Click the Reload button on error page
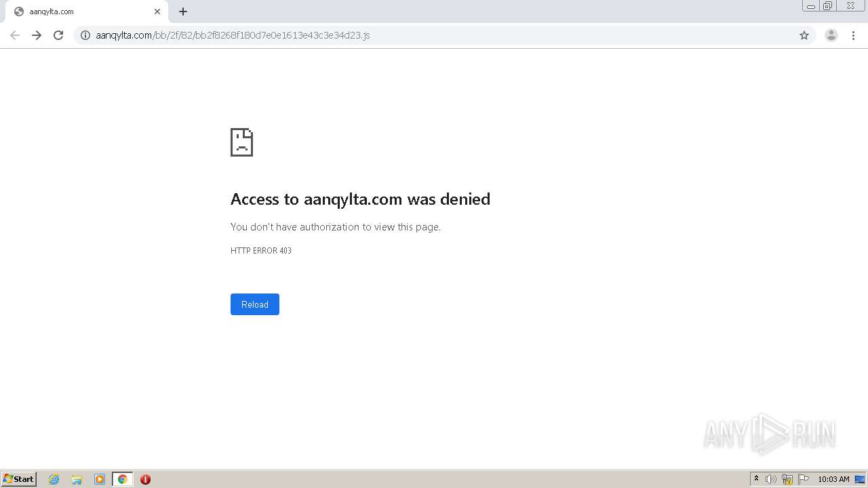868x488 pixels. pyautogui.click(x=255, y=304)
